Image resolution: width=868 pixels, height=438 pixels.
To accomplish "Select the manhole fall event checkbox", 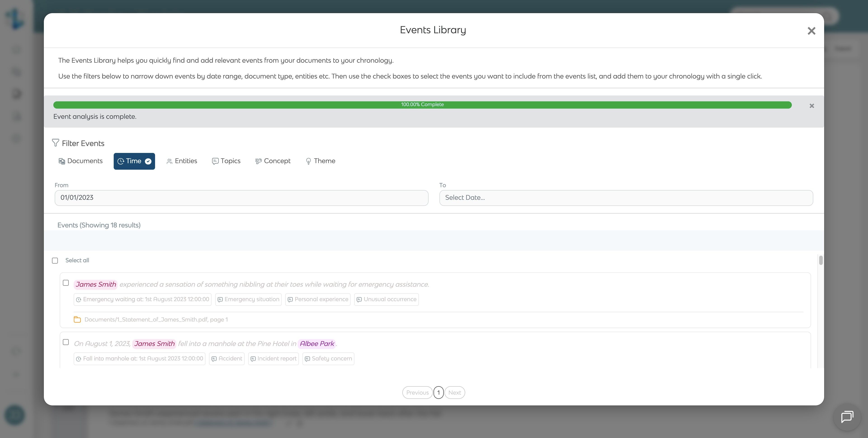I will (66, 342).
